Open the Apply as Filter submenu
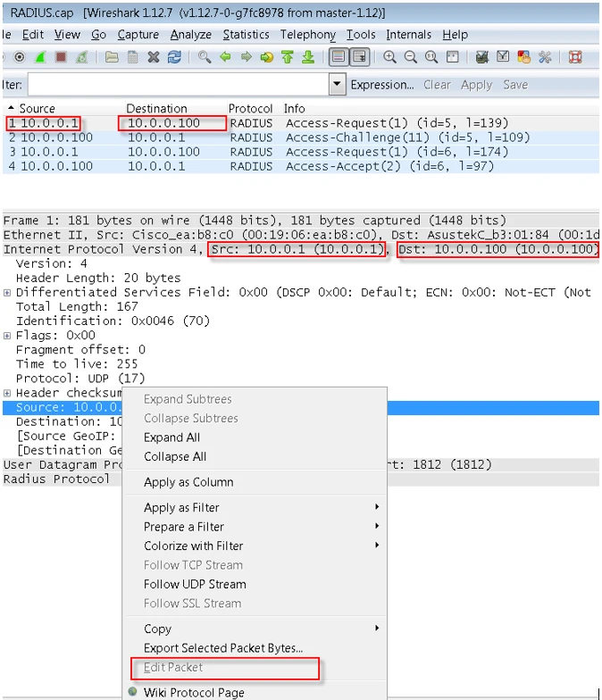 pyautogui.click(x=181, y=507)
